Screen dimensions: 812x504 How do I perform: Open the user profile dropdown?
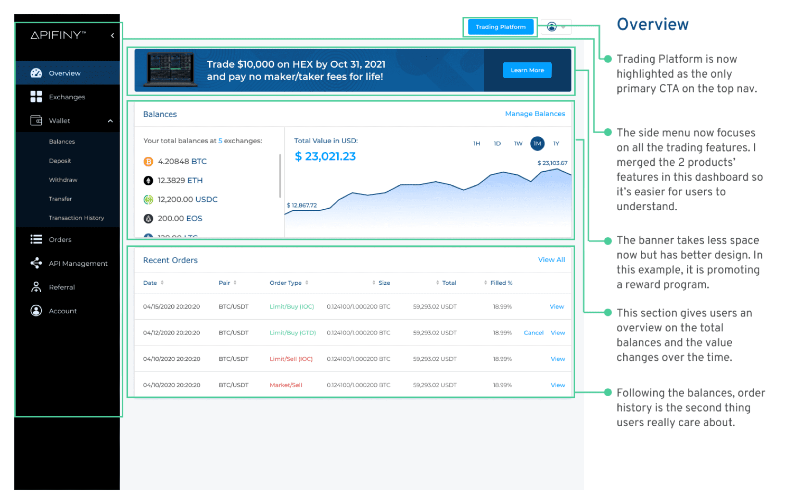coord(556,27)
